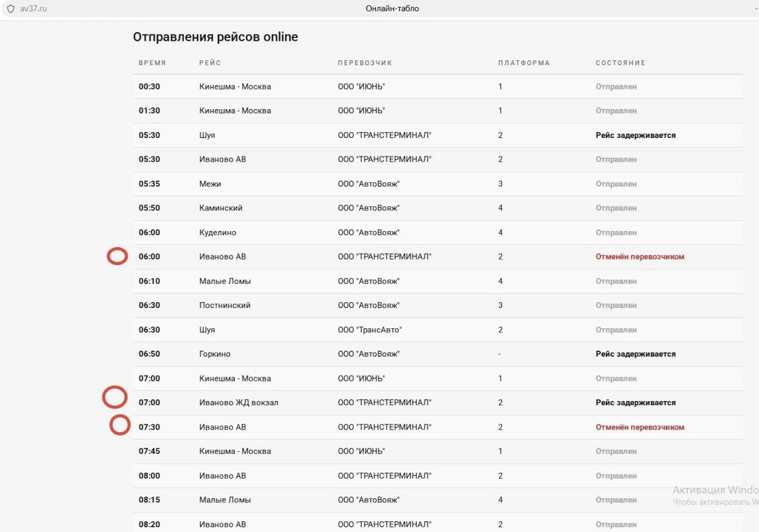Click 'Малые Ломы' in the 08:15 row
The height and width of the screenshot is (532, 759).
225,500
